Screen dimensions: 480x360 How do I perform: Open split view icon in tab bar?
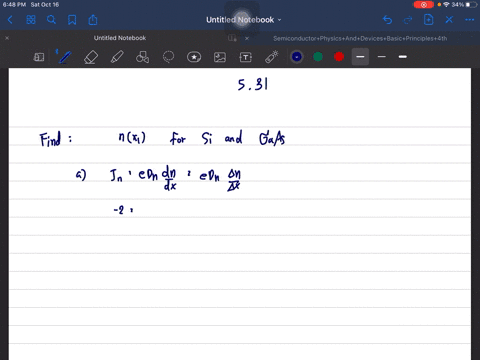[x=232, y=38]
